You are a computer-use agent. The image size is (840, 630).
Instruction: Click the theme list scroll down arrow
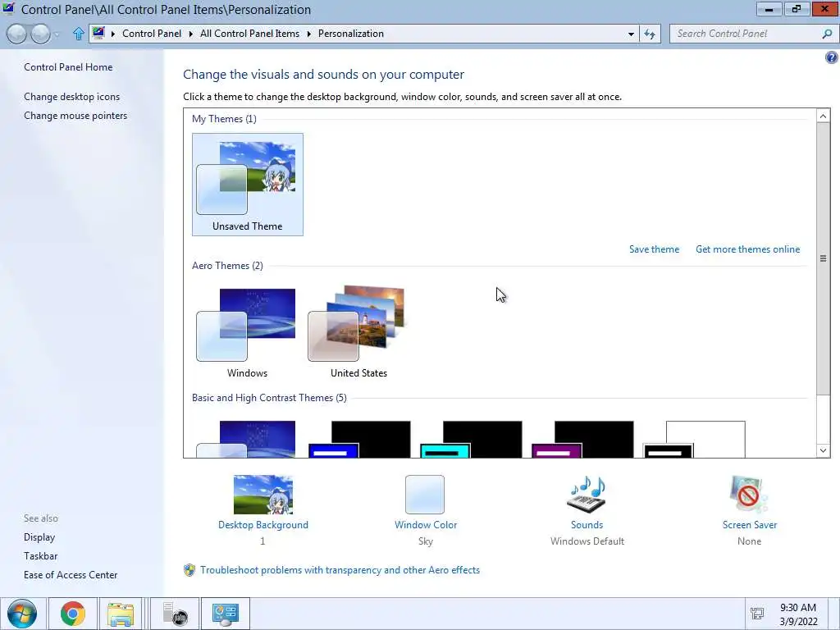[x=824, y=450]
